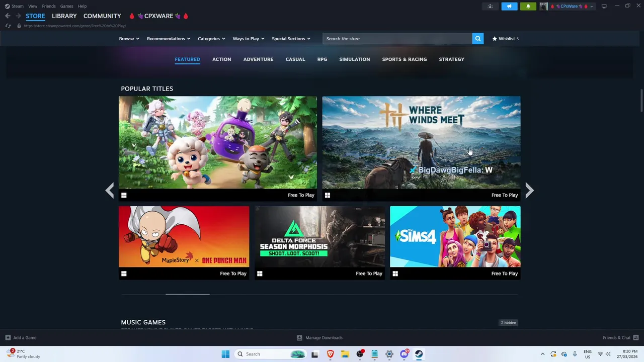Click the store URL address bar
Screen dimensions: 644x362
coord(74,26)
